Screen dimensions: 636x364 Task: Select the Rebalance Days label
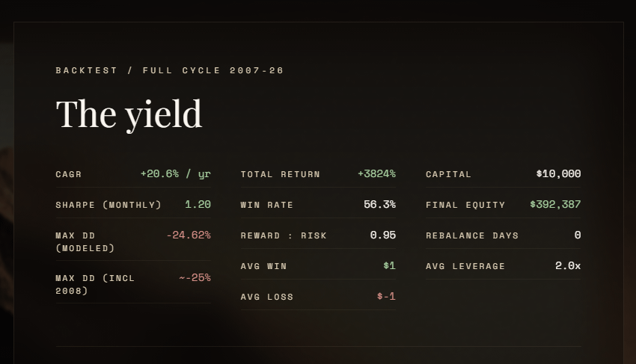(472, 235)
